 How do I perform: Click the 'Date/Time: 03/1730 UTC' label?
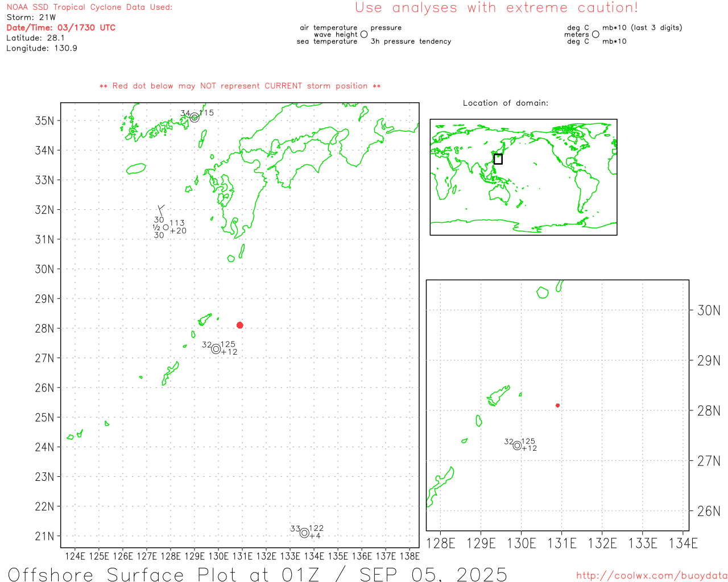pos(61,28)
